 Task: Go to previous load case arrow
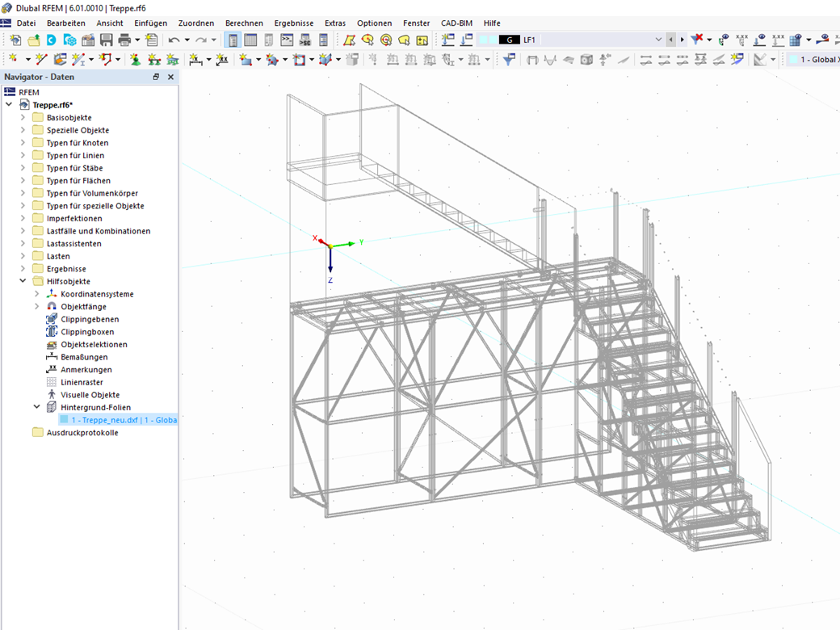point(670,39)
